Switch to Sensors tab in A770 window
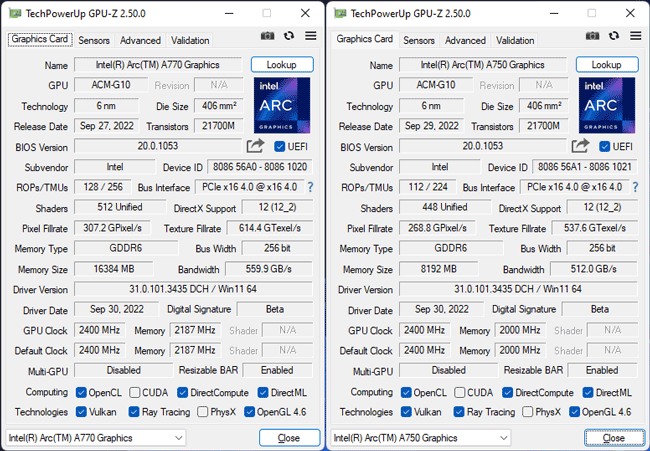Viewport: 650px width, 451px height. click(x=94, y=41)
